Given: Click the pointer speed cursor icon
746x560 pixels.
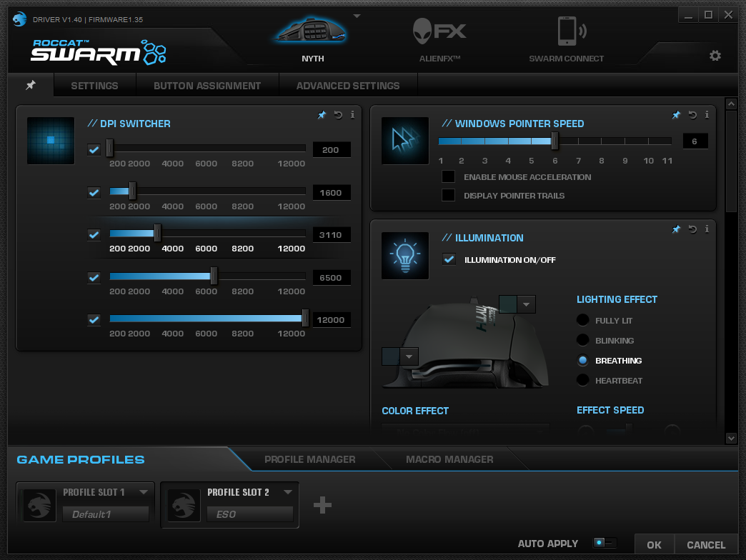Looking at the screenshot, I should tap(405, 141).
